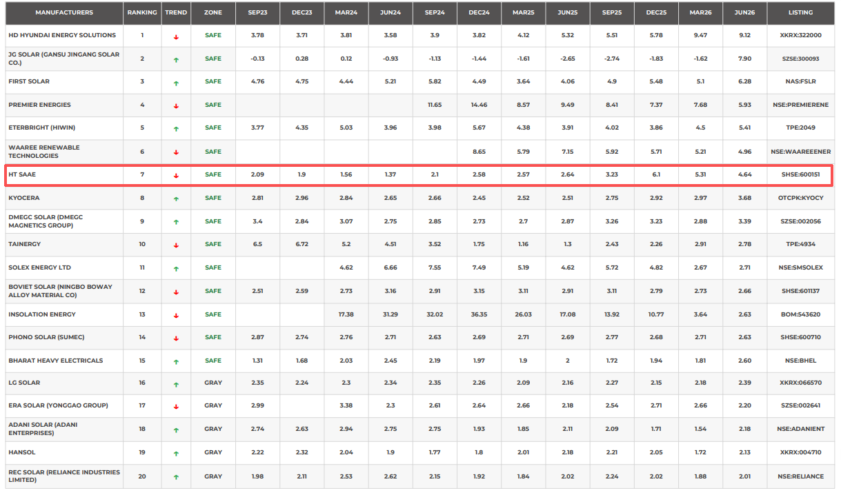
Task: Click the INSOLATION ENERGY manufacturer name
Action: (42, 314)
